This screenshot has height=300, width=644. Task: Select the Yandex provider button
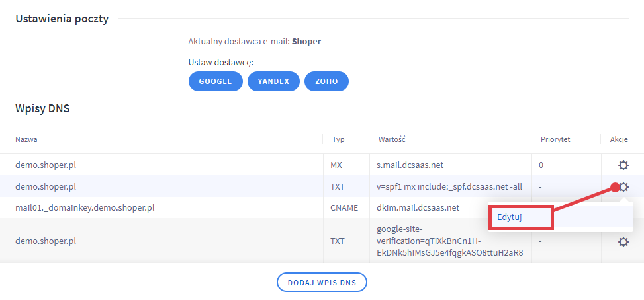273,81
